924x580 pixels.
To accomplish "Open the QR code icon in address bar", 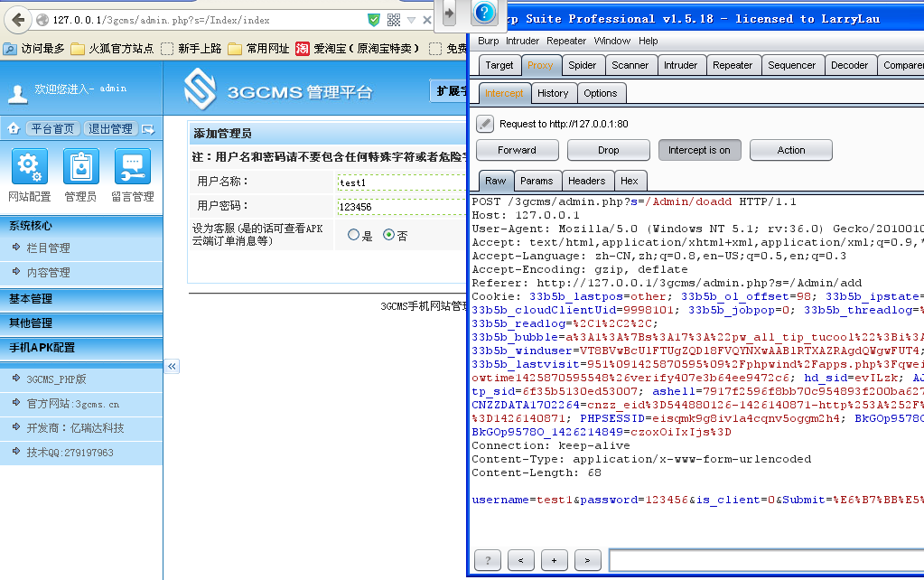I will pos(394,20).
